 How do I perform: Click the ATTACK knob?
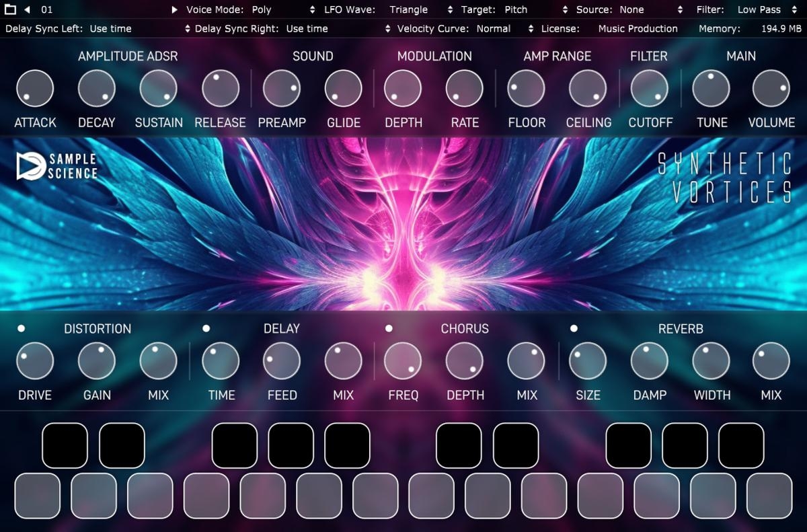(x=35, y=89)
